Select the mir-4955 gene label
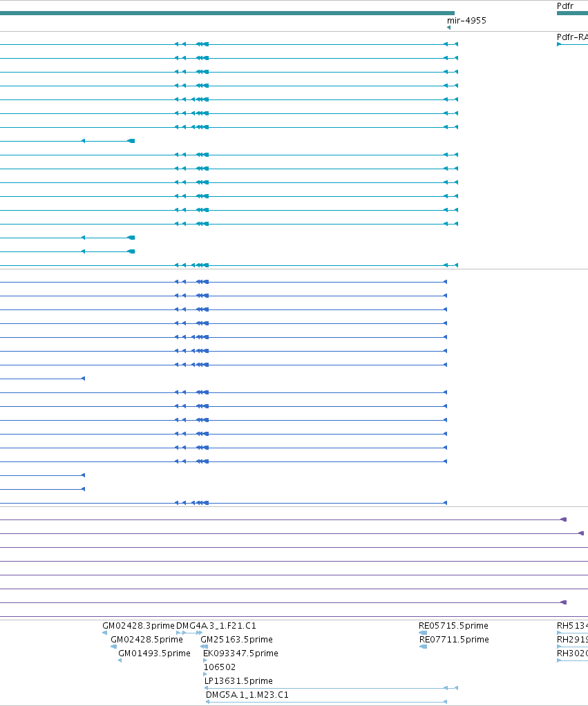 click(x=466, y=20)
